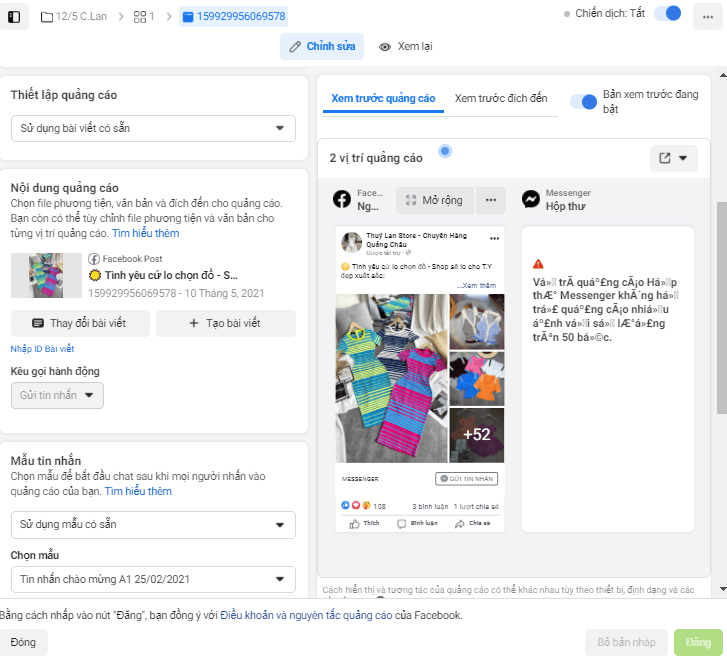Click the reaction emojis next to 108

click(x=356, y=505)
